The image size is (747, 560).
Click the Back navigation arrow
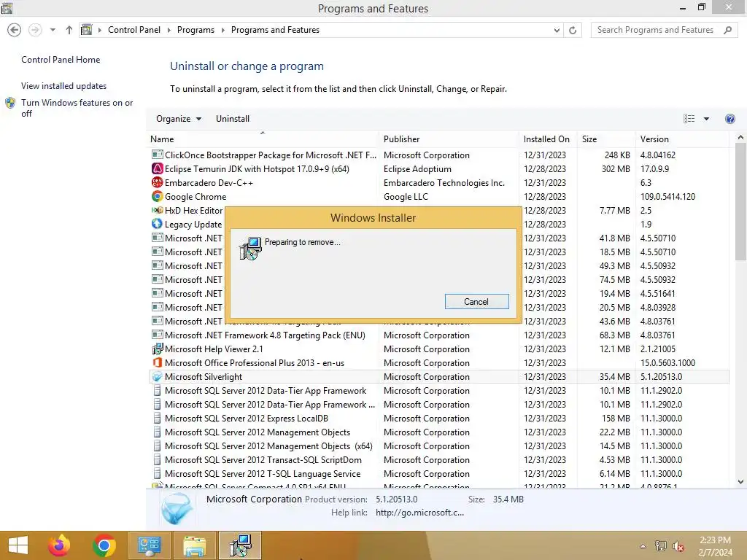coord(15,30)
